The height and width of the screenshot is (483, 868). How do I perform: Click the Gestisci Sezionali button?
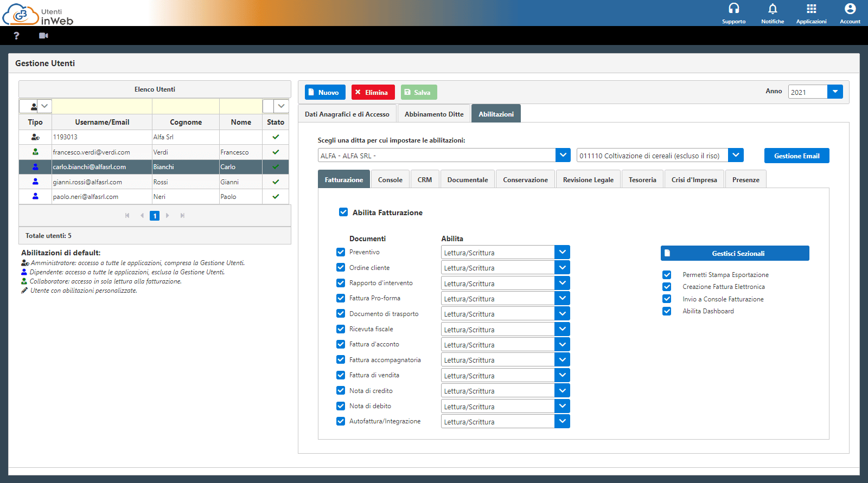735,253
